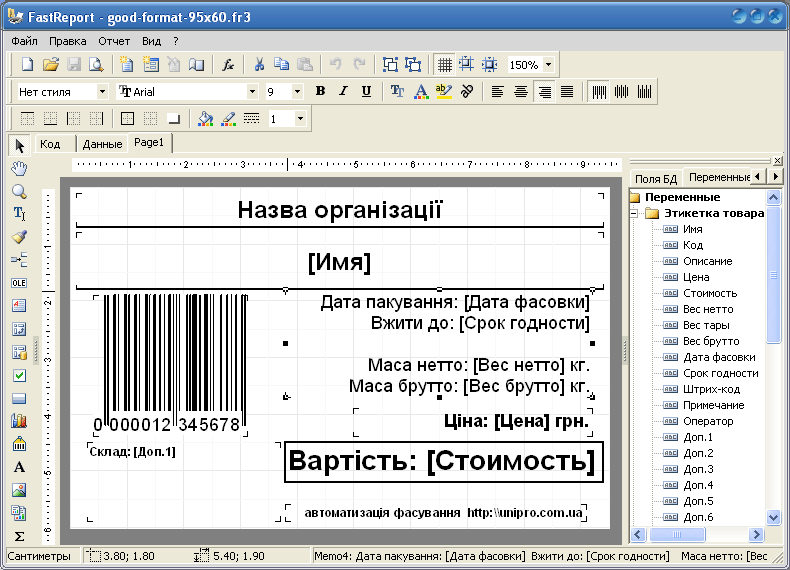This screenshot has height=570, width=790.
Task: Click the Frame style lines icon
Action: 251,119
